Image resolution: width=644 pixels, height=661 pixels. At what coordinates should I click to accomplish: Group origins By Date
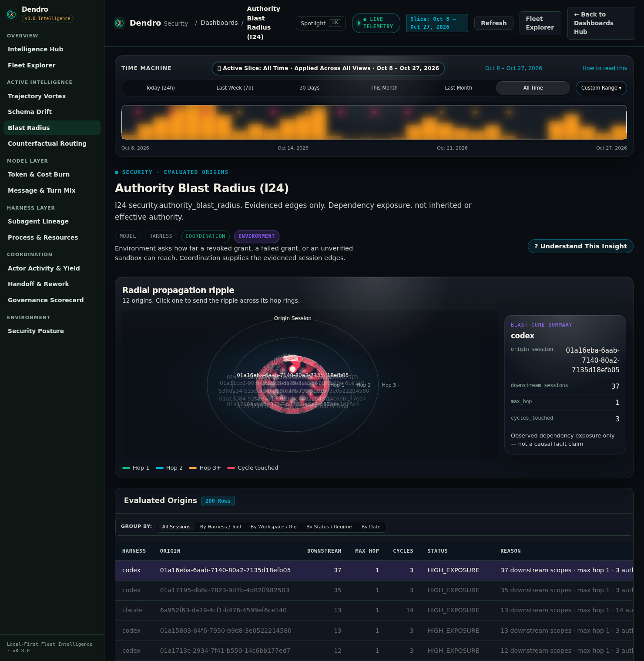pos(371,527)
